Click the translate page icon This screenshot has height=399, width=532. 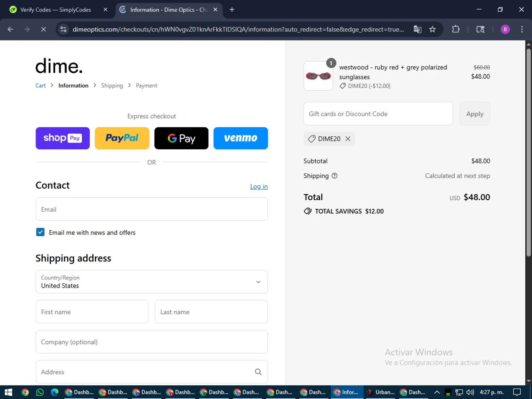[x=417, y=29]
